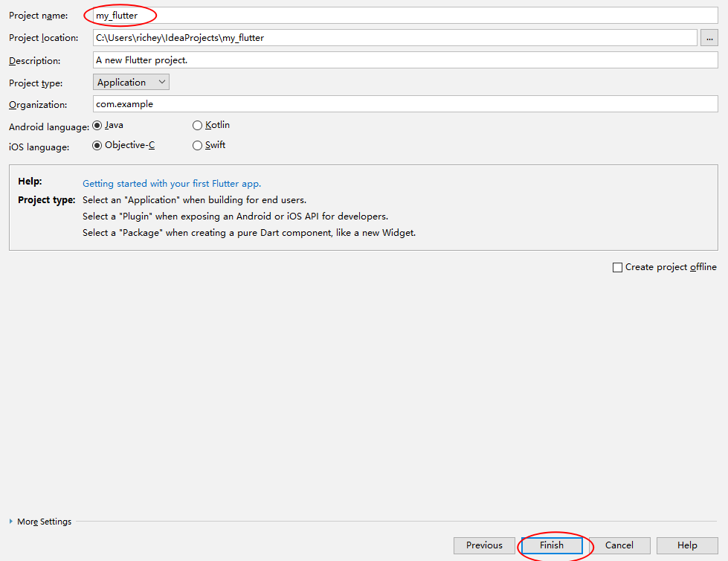The image size is (728, 561).
Task: Select Java as Android language
Action: pos(108,125)
